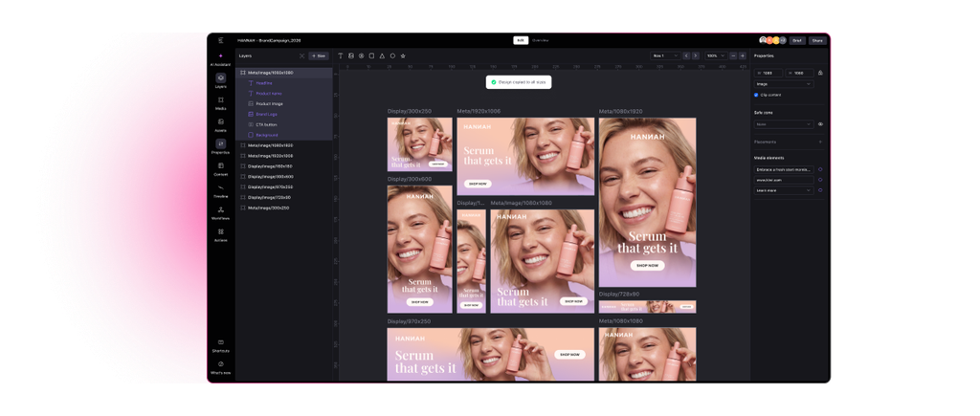Open the What's new sidebar item
The height and width of the screenshot is (416, 980).
pyautogui.click(x=221, y=367)
